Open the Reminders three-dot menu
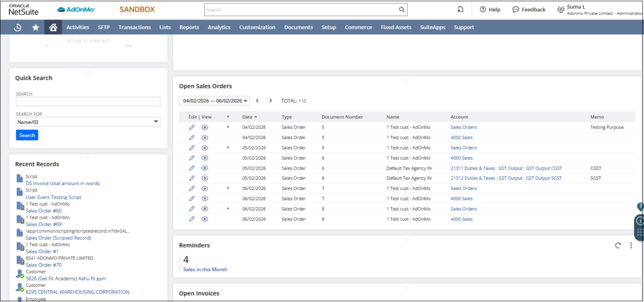The width and height of the screenshot is (644, 302). (x=631, y=246)
